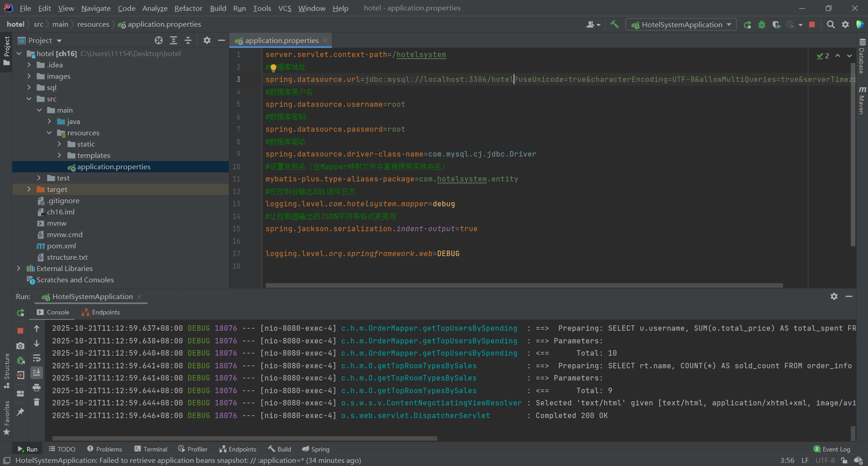Open Run panel settings gear
Viewport: 868px width, 466px height.
click(834, 296)
